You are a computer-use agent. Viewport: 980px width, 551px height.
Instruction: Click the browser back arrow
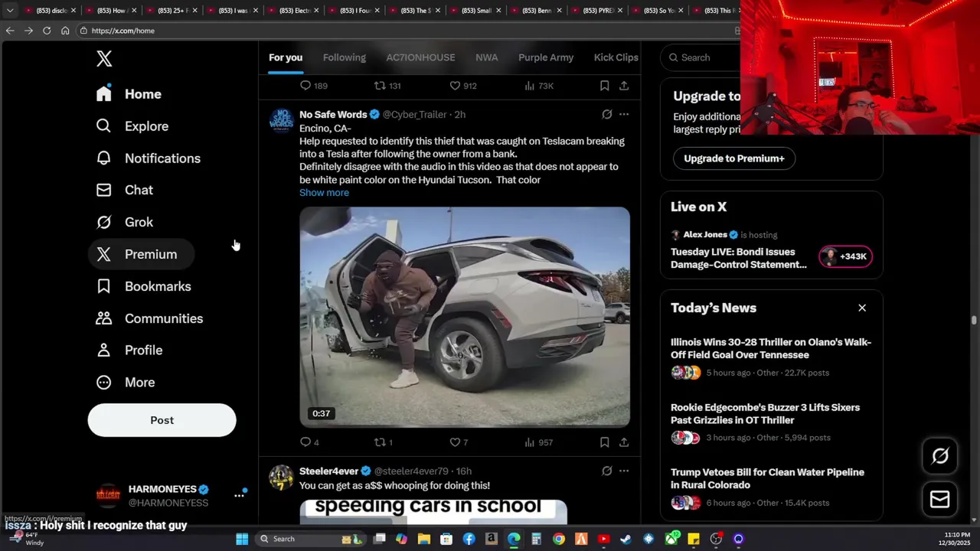[9, 31]
